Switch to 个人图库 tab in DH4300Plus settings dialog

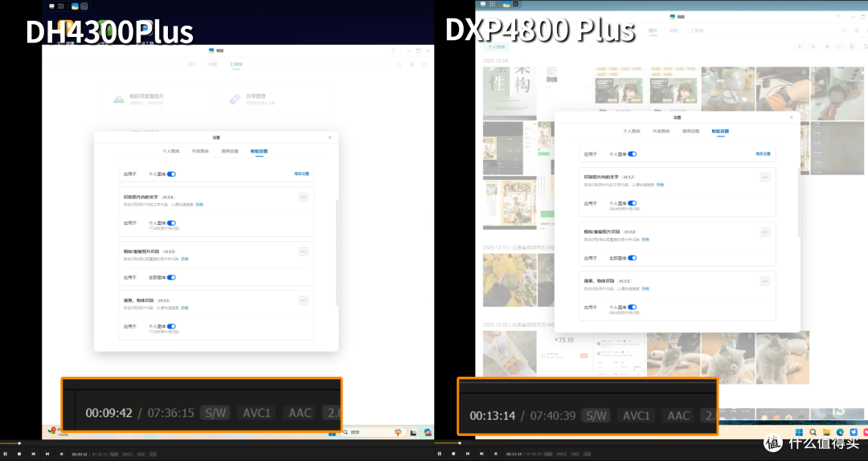(x=171, y=151)
